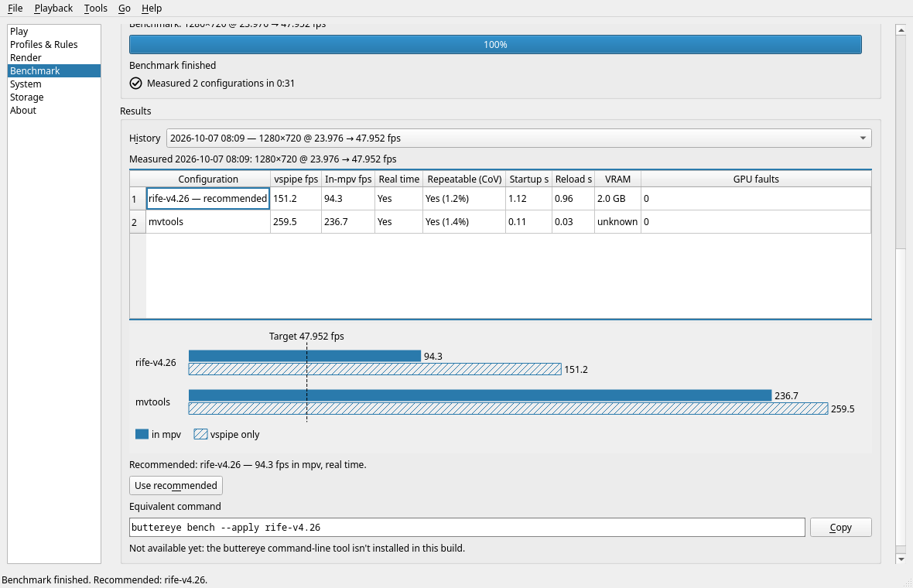Select row header 2 in results table
The image size is (913, 588).
point(138,222)
